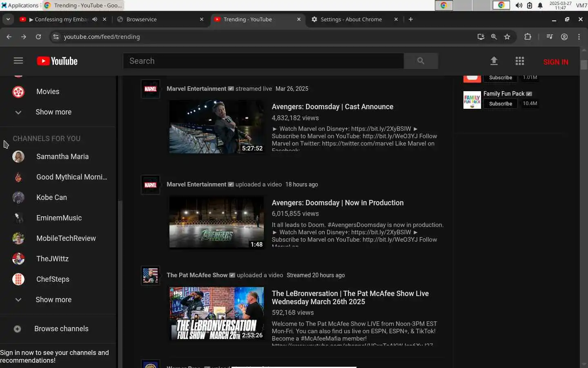Open Marvel Entertainment name above Cast Announce
The width and height of the screenshot is (588, 368).
click(196, 89)
